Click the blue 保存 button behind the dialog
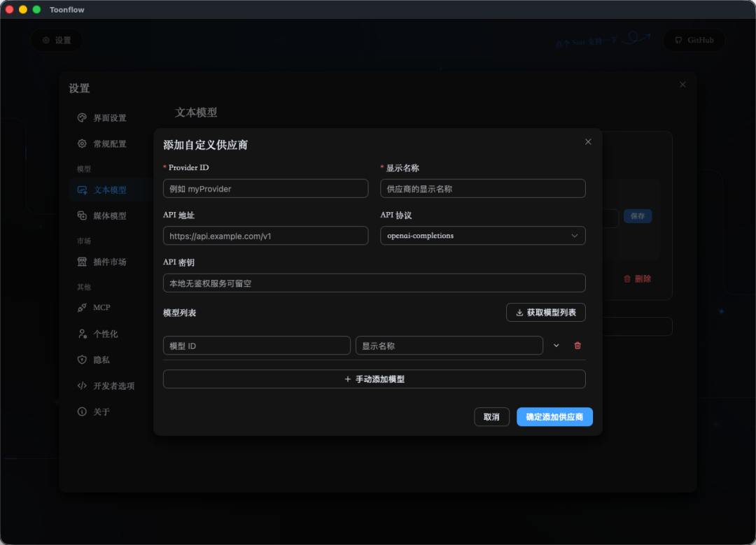The image size is (756, 545). (638, 216)
